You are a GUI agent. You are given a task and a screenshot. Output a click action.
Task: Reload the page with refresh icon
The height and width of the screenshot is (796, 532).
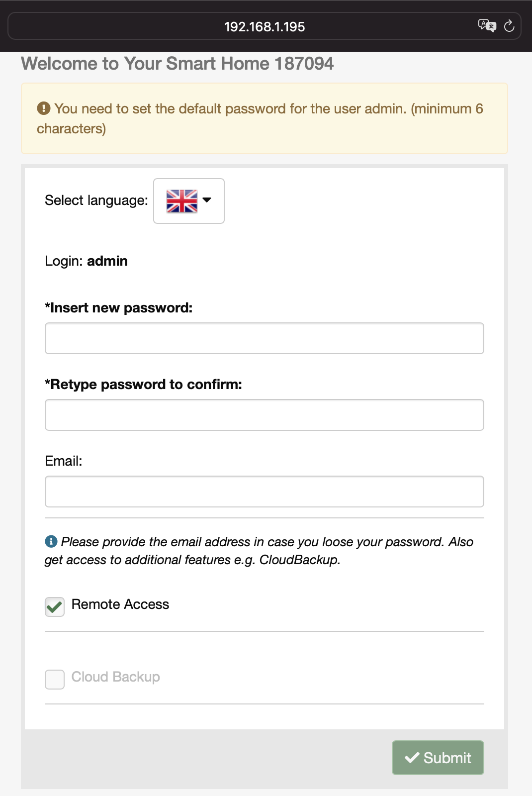coord(509,26)
